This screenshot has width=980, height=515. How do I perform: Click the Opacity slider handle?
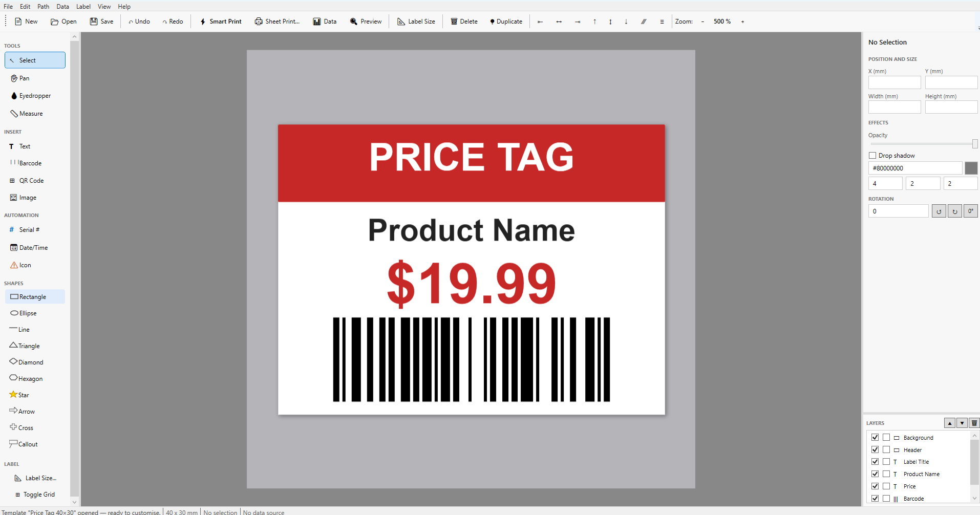(x=975, y=144)
